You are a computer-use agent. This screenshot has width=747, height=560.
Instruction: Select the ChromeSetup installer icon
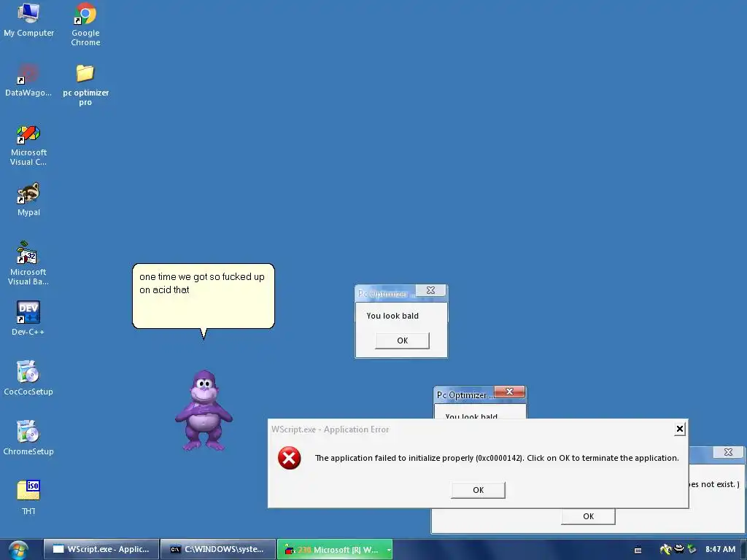point(28,437)
